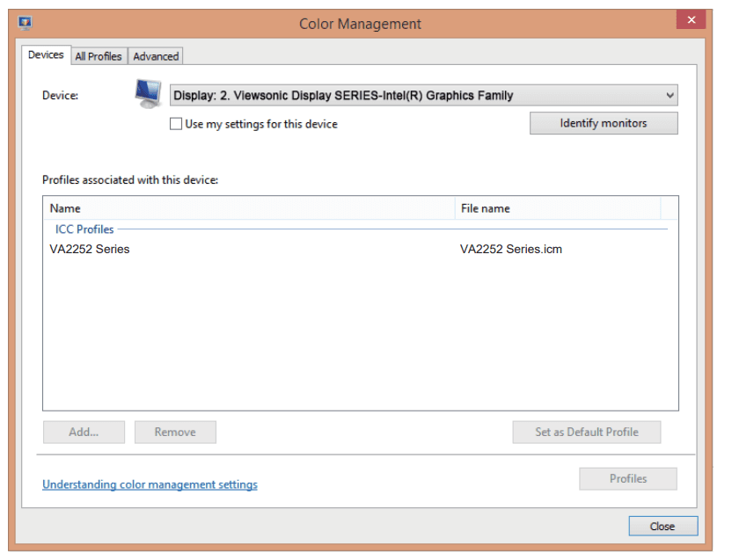The width and height of the screenshot is (732, 560).
Task: Click the Add... button
Action: (84, 432)
